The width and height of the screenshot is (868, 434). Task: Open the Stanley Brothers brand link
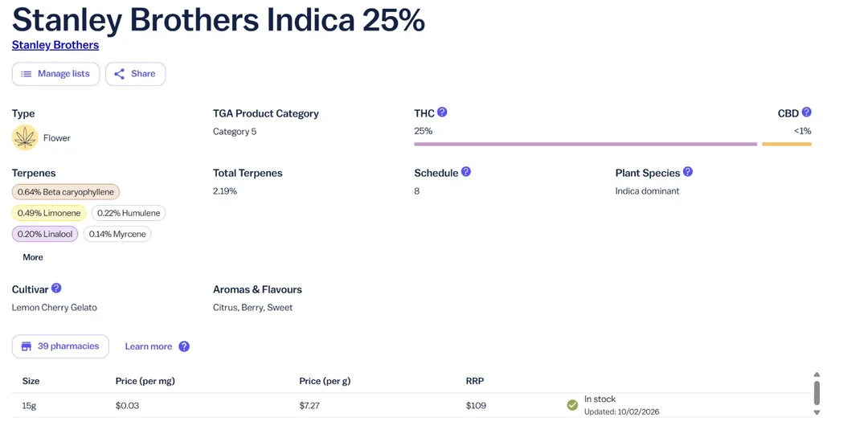coord(55,45)
